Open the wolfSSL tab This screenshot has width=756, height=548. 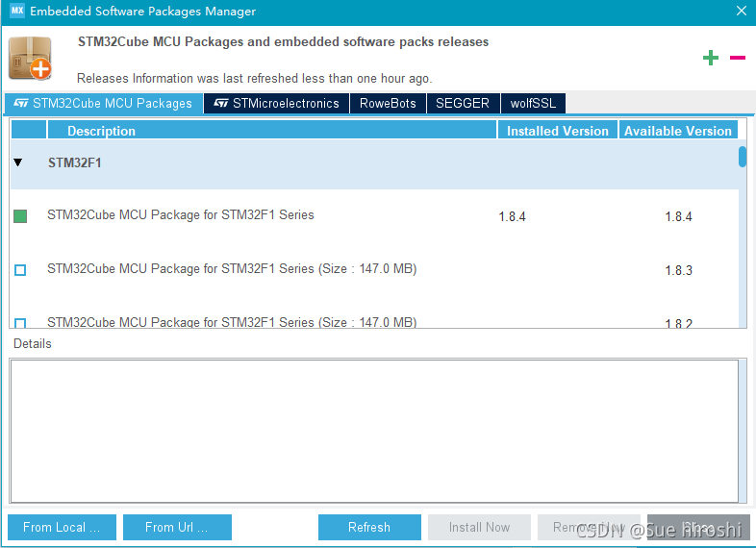coord(533,103)
